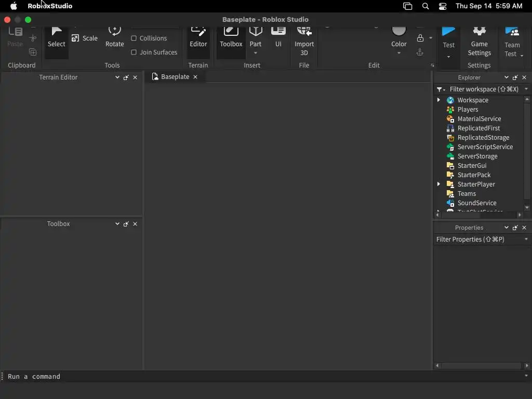Click the Lock tool icon
532x399 pixels.
420,38
